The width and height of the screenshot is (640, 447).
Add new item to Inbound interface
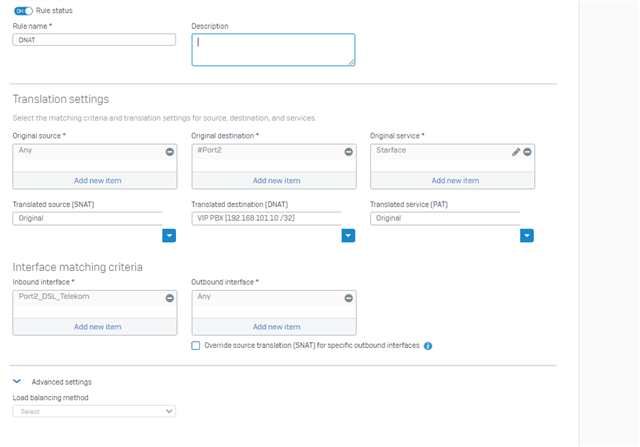(x=98, y=327)
